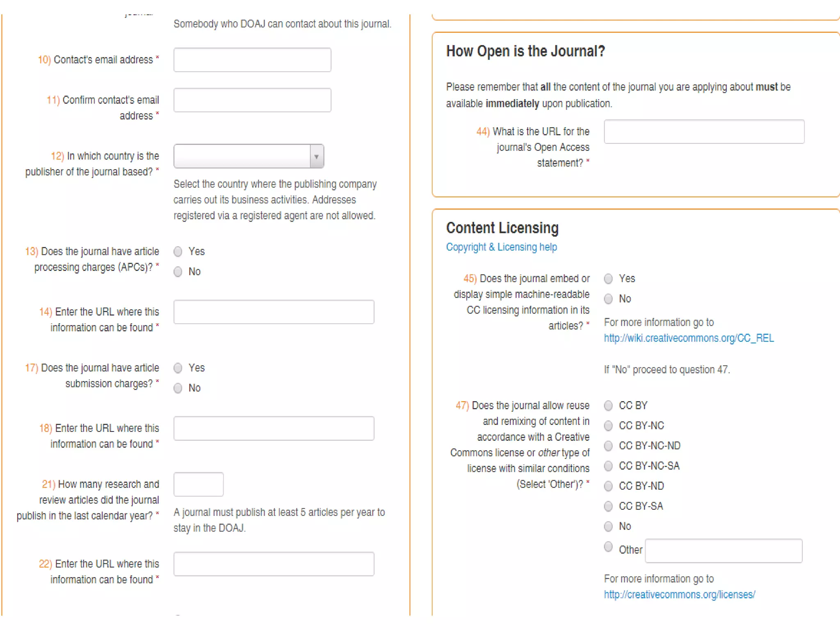Open the Copyright & Licensing help link
The width and height of the screenshot is (840, 630).
click(501, 247)
